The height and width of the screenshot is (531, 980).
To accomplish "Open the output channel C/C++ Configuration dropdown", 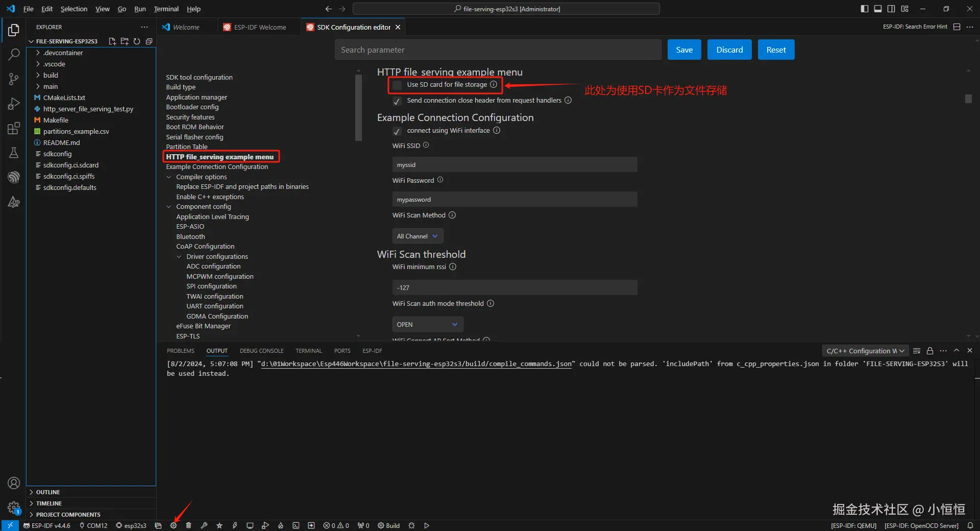I will click(865, 351).
